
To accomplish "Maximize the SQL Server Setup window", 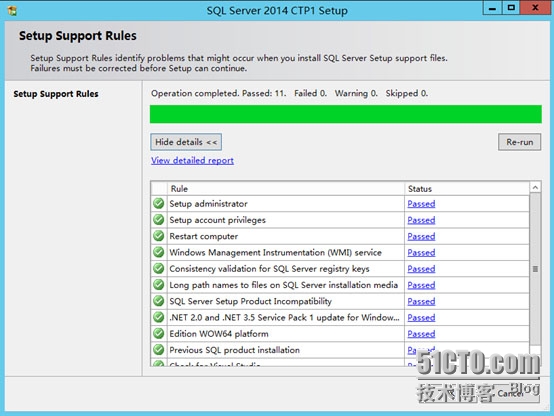I will tap(511, 8).
